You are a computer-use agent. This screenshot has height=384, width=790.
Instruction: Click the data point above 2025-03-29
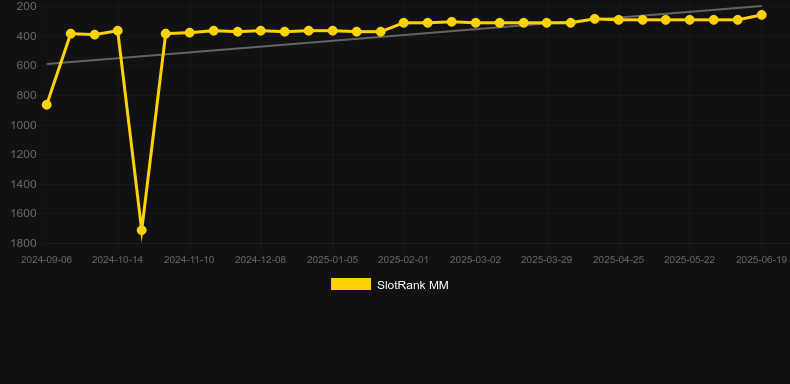pos(547,23)
